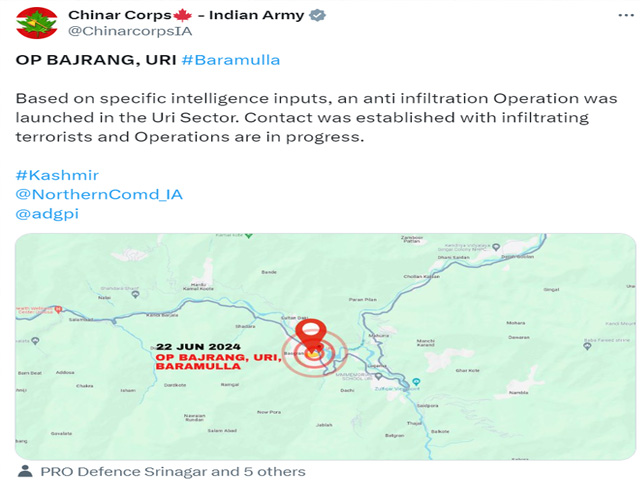The height and width of the screenshot is (480, 640).
Task: Click the OP BAJRANG, URI, BARAMULLA red map label
Action: coord(218,362)
